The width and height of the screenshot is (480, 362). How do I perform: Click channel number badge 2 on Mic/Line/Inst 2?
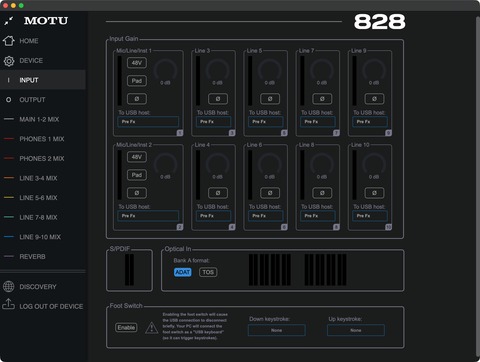pos(180,227)
